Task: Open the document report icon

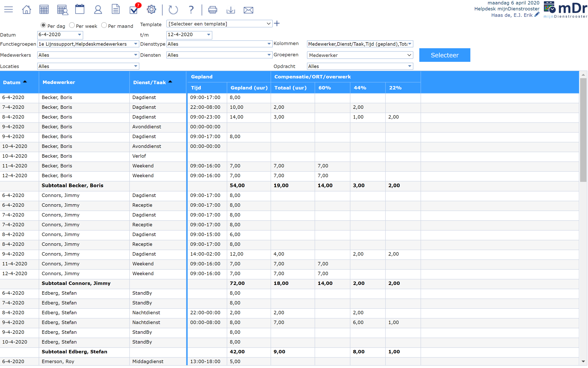Action: [116, 10]
